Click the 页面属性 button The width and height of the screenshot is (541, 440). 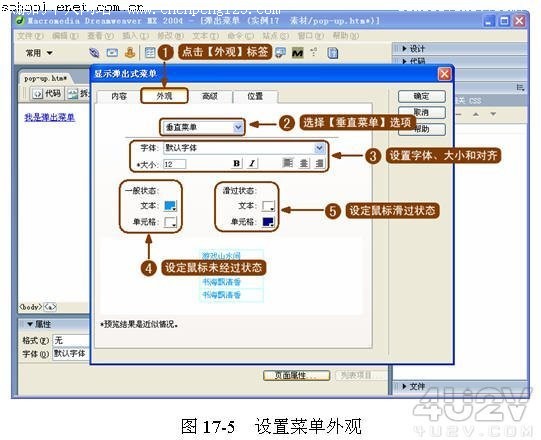click(296, 375)
